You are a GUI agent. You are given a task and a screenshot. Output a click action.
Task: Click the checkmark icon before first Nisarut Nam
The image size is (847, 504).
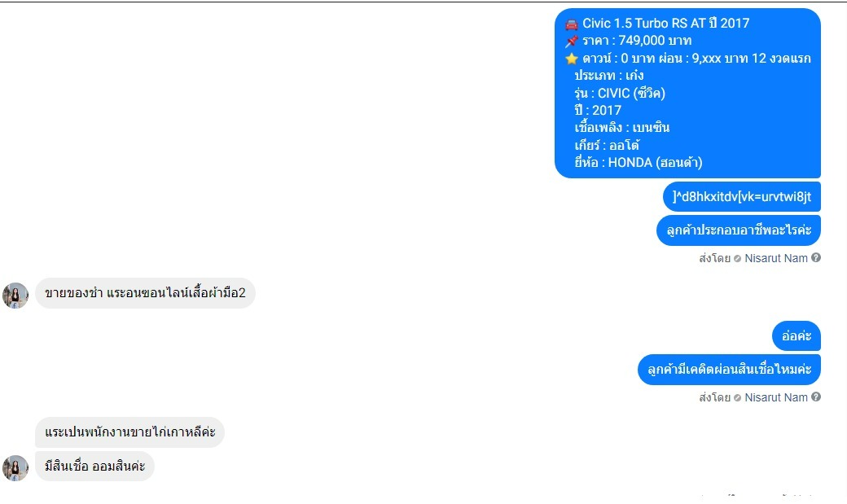737,259
